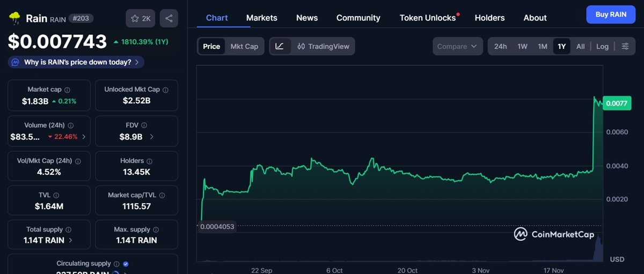The width and height of the screenshot is (644, 274).
Task: Click the 0.0077 current price tag on chart
Action: [x=617, y=103]
